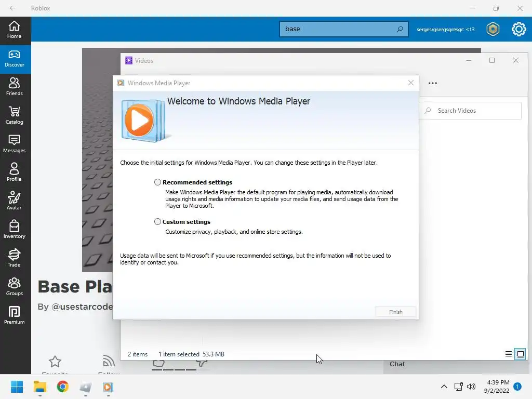Open the Friends section in Roblox
Image resolution: width=532 pixels, height=399 pixels.
point(14,87)
